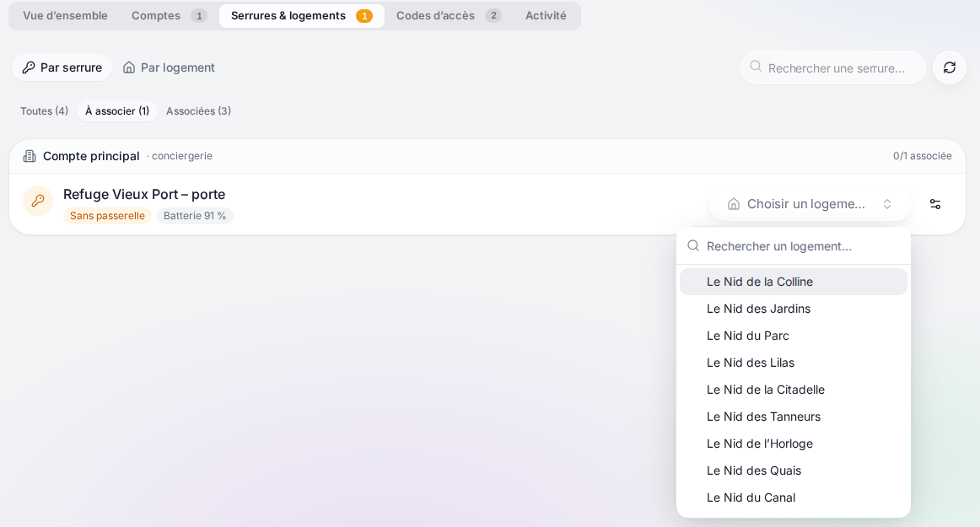Viewport: 980px width, 527px height.
Task: Select Le Nid des Lilas option
Action: pyautogui.click(x=793, y=363)
